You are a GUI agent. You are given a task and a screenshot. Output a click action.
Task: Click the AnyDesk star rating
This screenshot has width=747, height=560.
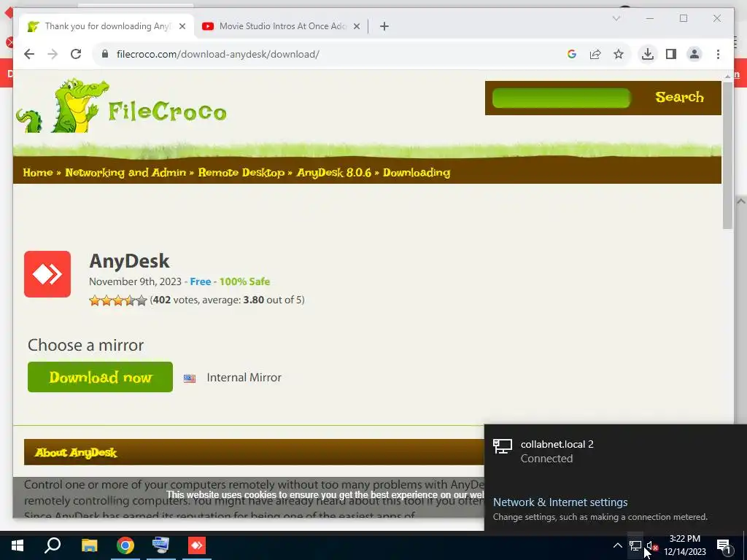pos(117,300)
